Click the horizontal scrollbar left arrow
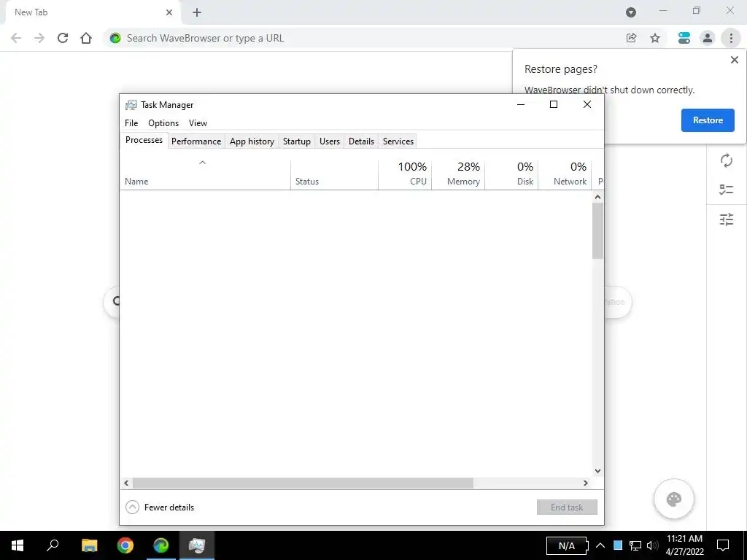 point(126,483)
